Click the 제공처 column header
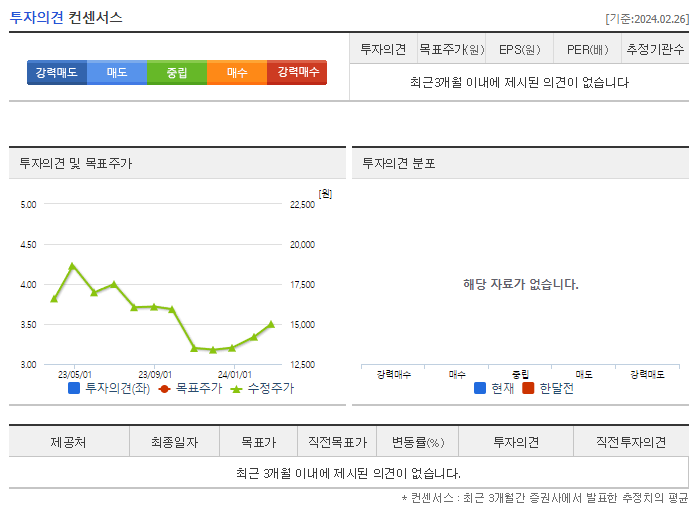698x516 pixels. pyautogui.click(x=69, y=442)
